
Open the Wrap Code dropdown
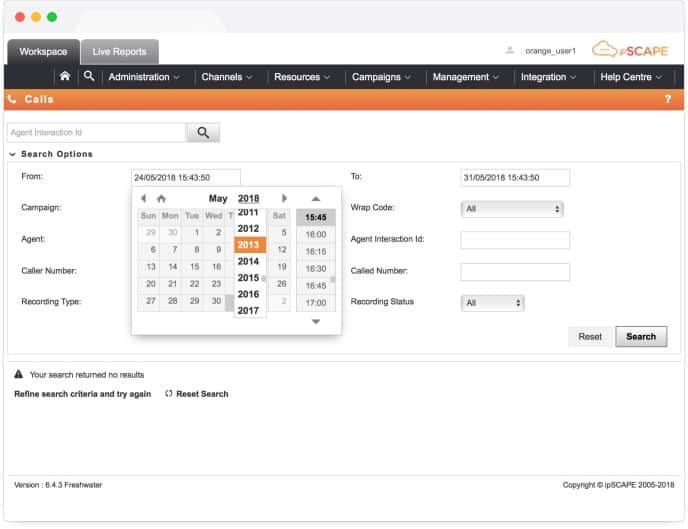coord(512,209)
